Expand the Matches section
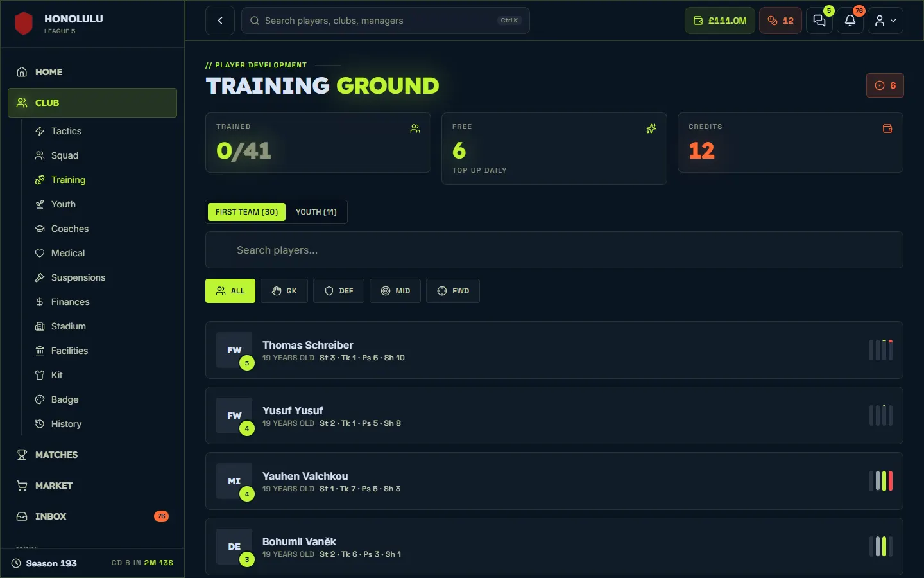924x578 pixels. tap(92, 455)
